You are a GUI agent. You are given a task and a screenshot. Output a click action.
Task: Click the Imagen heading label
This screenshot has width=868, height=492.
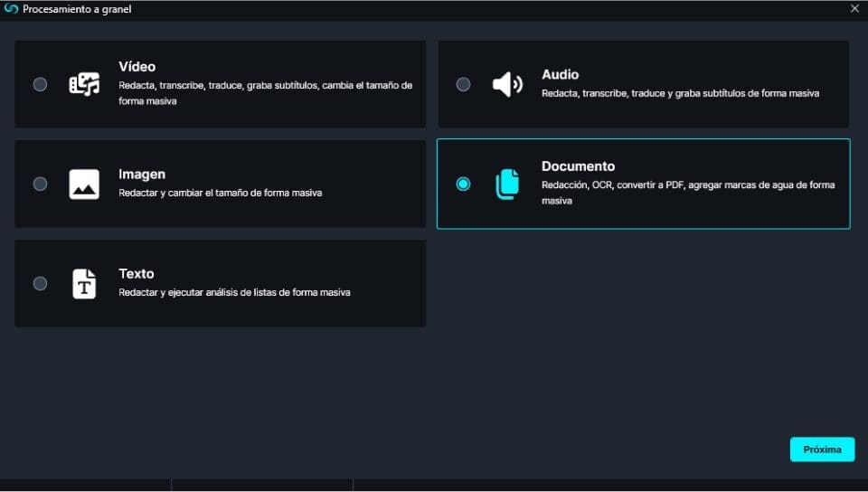click(x=142, y=174)
